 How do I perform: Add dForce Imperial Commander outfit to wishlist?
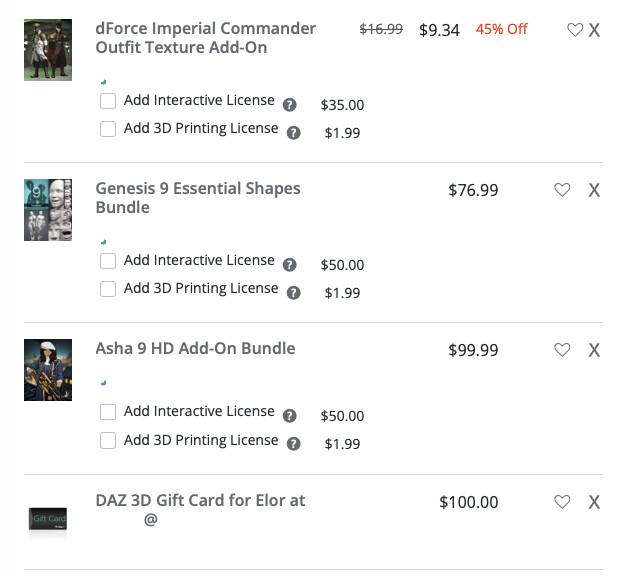(x=575, y=30)
